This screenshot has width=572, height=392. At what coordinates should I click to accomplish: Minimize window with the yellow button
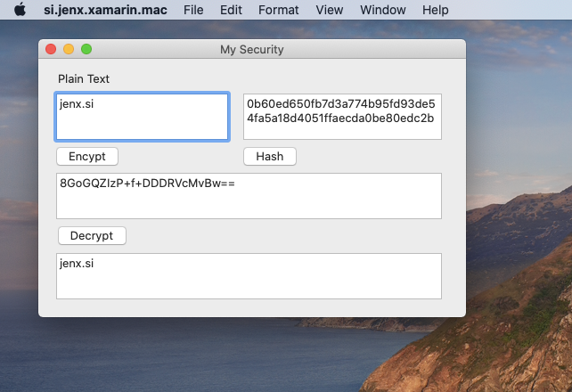(69, 49)
